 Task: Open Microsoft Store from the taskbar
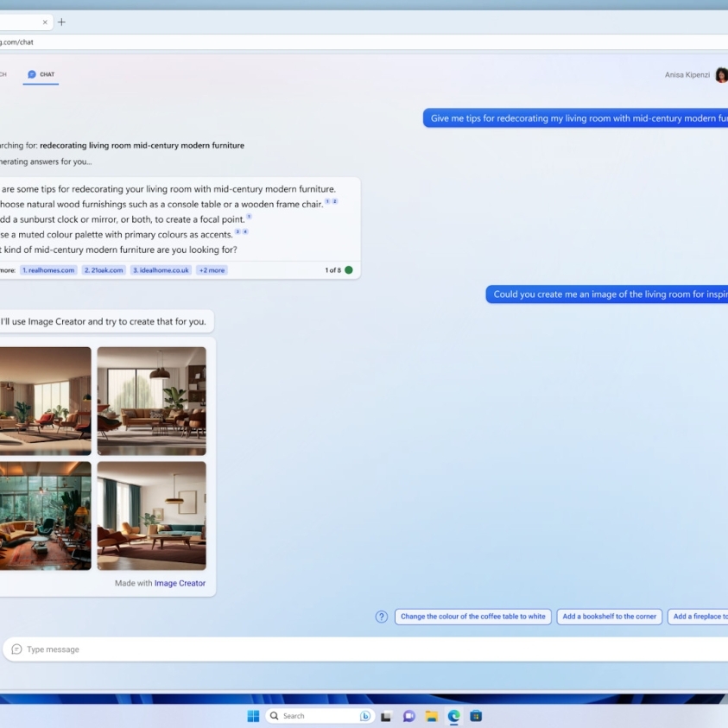tap(476, 716)
